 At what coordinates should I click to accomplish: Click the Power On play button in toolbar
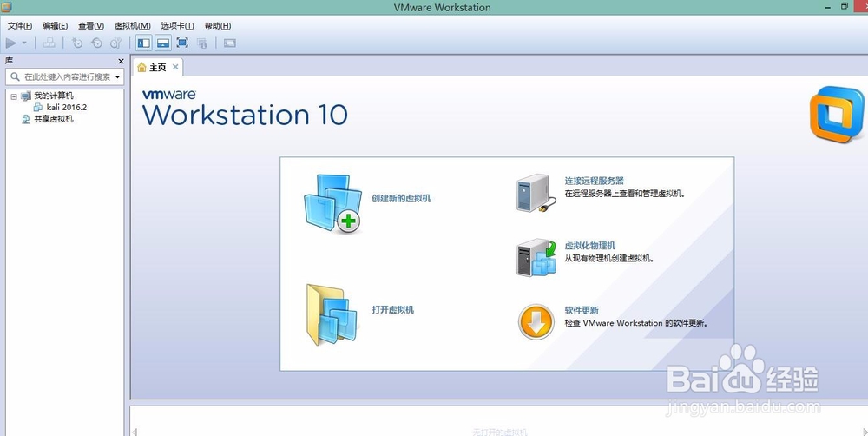click(11, 43)
